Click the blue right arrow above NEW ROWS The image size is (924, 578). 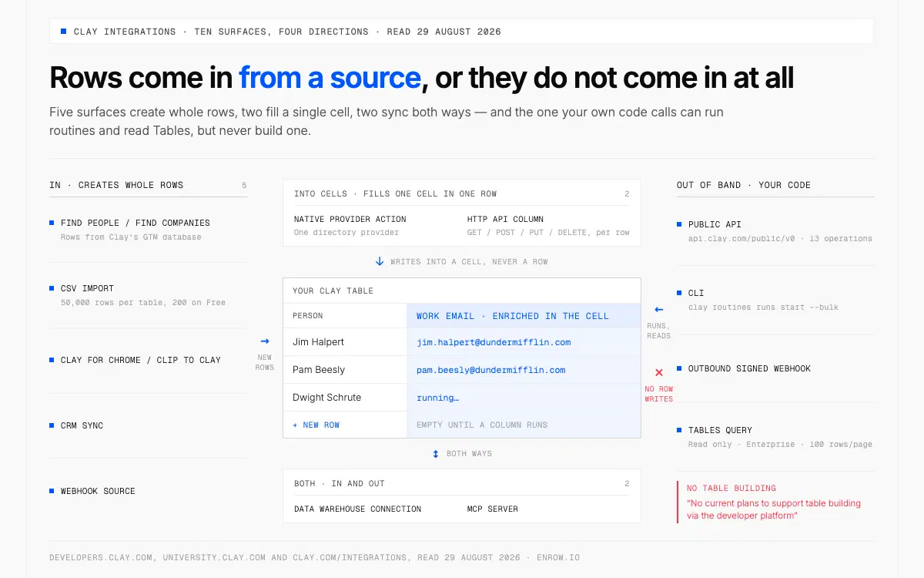(265, 341)
